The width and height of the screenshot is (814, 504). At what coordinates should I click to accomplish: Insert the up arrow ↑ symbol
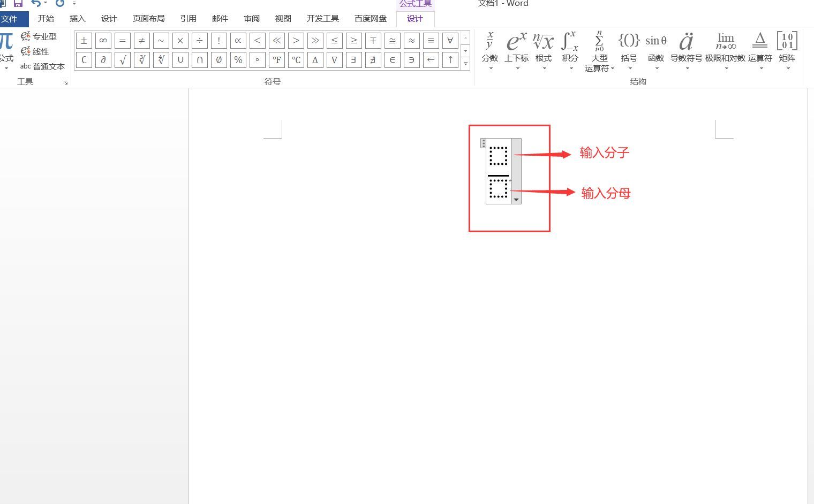tap(450, 60)
